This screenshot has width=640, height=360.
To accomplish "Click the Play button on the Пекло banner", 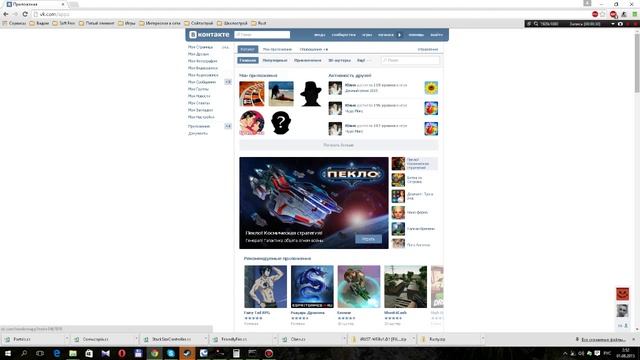I will [x=368, y=239].
